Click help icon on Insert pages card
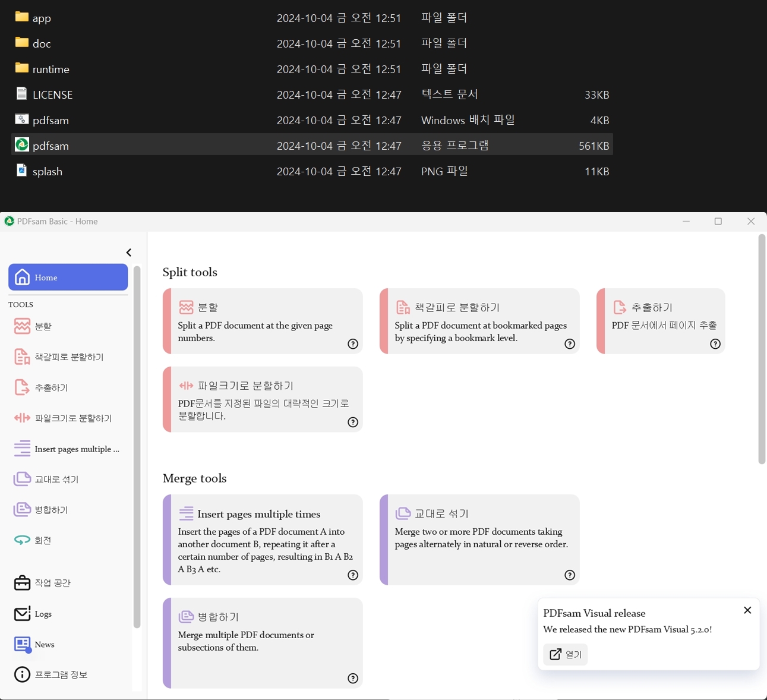This screenshot has width=767, height=700. (x=353, y=575)
